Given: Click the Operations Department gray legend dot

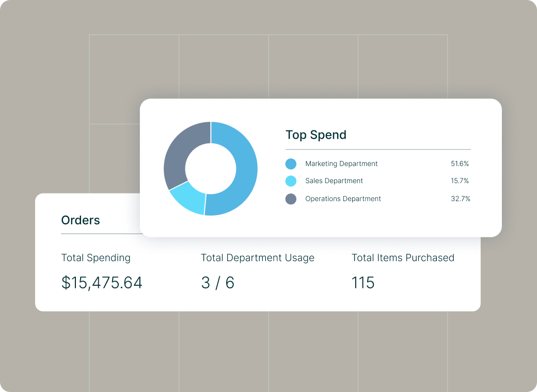Looking at the screenshot, I should tap(291, 199).
